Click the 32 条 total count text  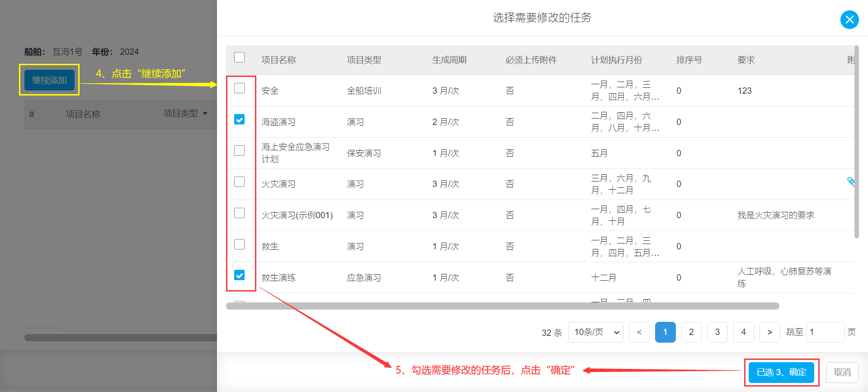[552, 333]
